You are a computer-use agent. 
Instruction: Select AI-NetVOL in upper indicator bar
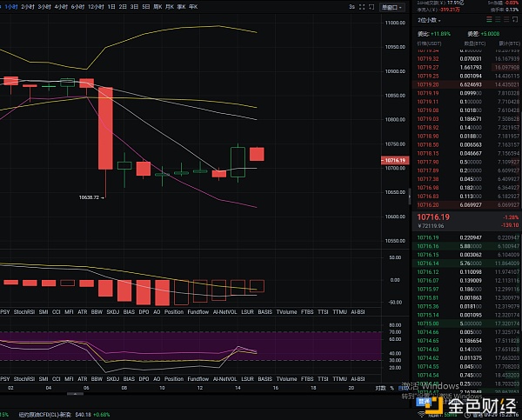pos(224,312)
